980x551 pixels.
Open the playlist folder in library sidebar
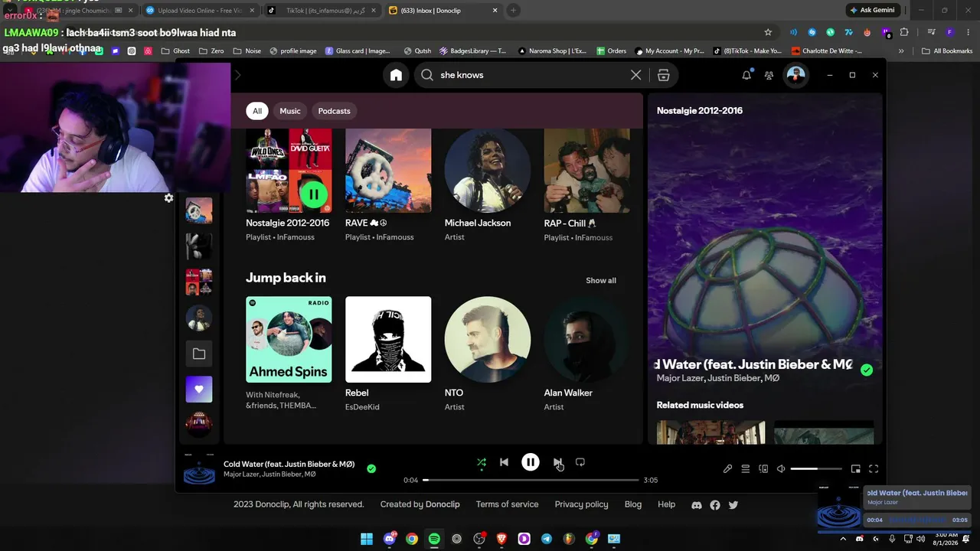(199, 354)
